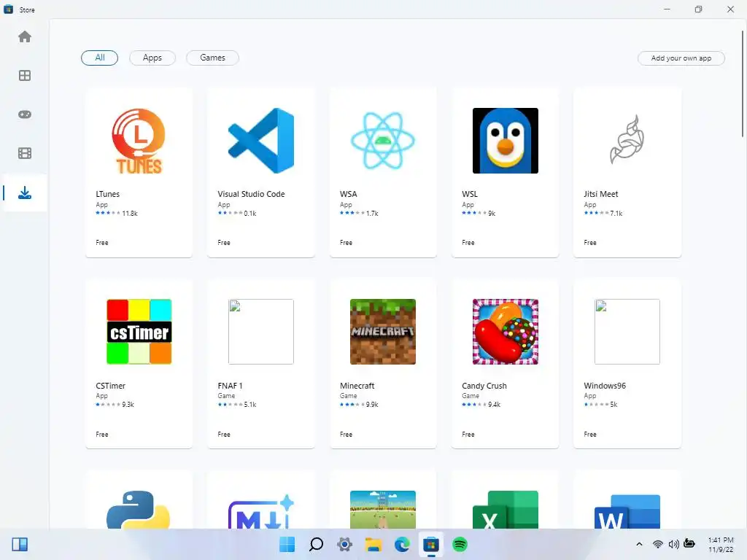Viewport: 747px width, 560px height.
Task: Open the Gaming controller sidebar icon
Action: (25, 114)
